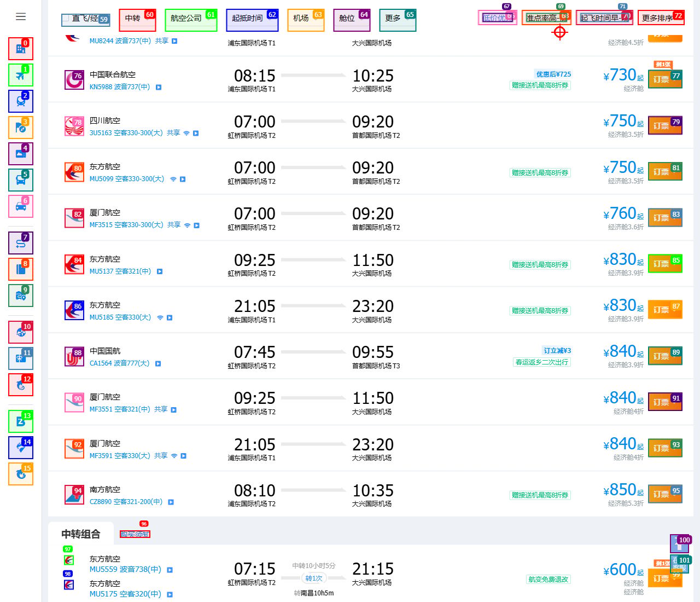The width and height of the screenshot is (700, 602).
Task: Click the Sichuan Airlines logo on 3U5163
Action: click(74, 126)
